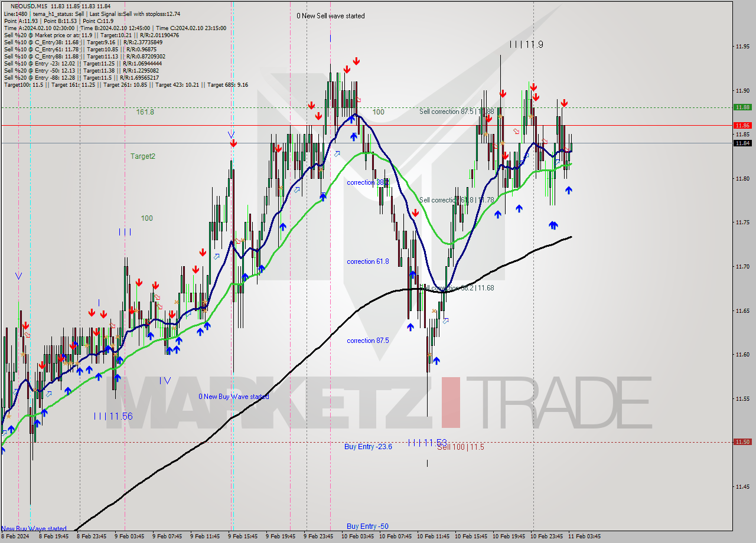Click the green 11.88 price tag
Viewport: 756px width, 543px height.
[742, 107]
